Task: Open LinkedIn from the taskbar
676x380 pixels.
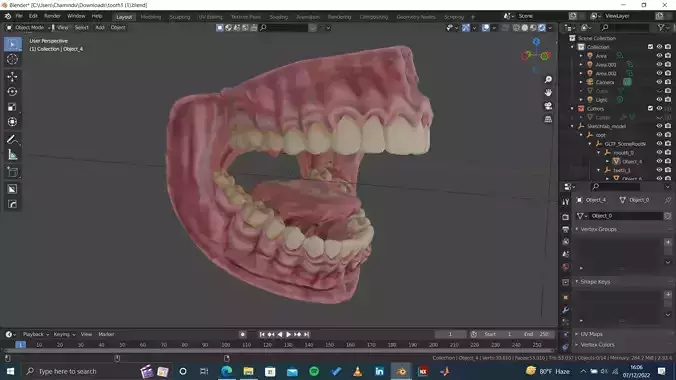Action: pos(379,371)
